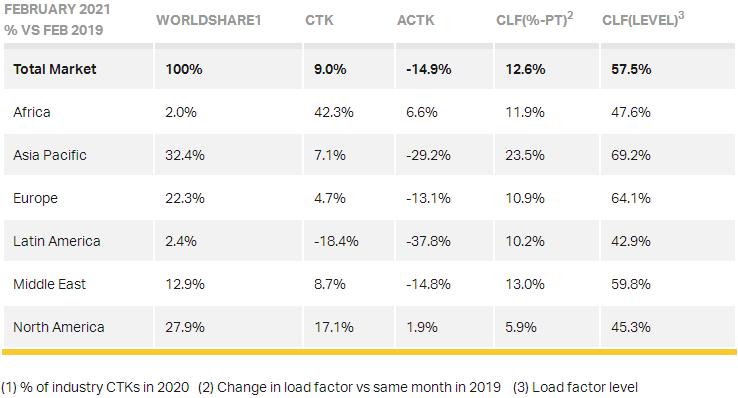The image size is (738, 398).
Task: Select the Total Market row label
Action: click(55, 69)
